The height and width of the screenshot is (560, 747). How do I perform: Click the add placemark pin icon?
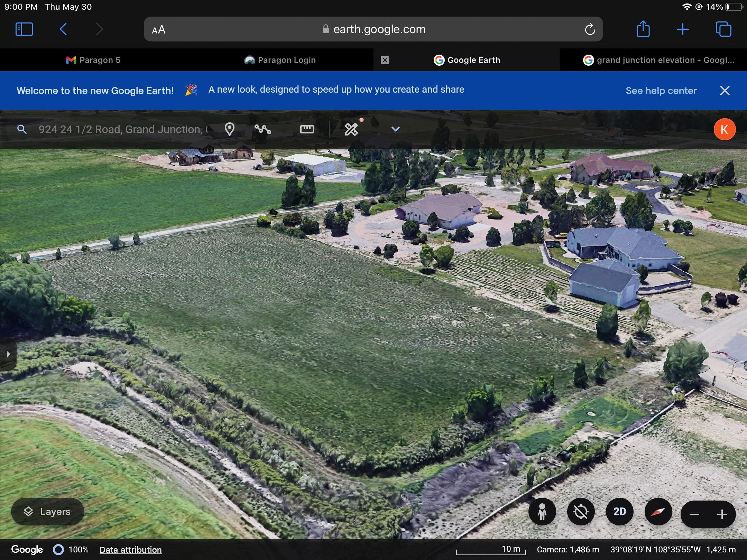(229, 129)
